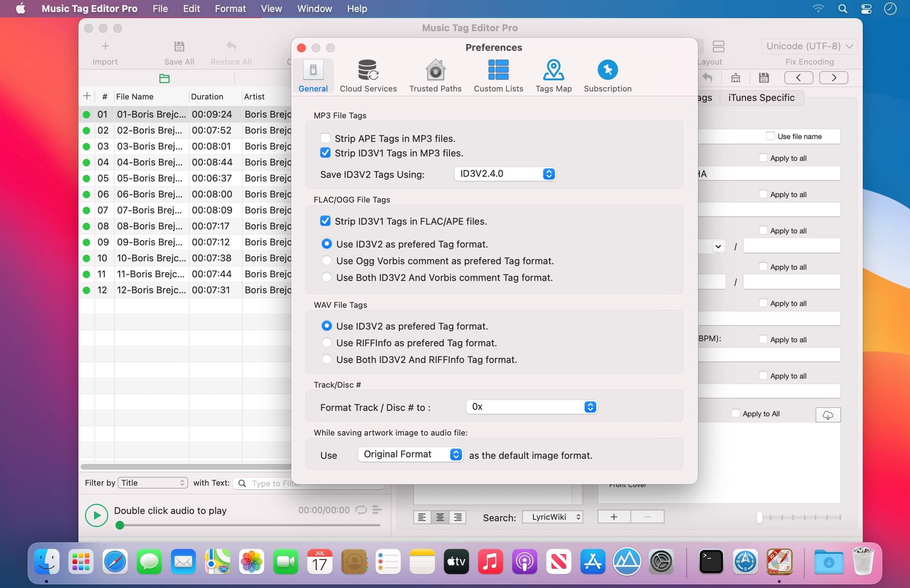Select track row 05 in file list
Image resolution: width=910 pixels, height=588 pixels.
(x=185, y=178)
